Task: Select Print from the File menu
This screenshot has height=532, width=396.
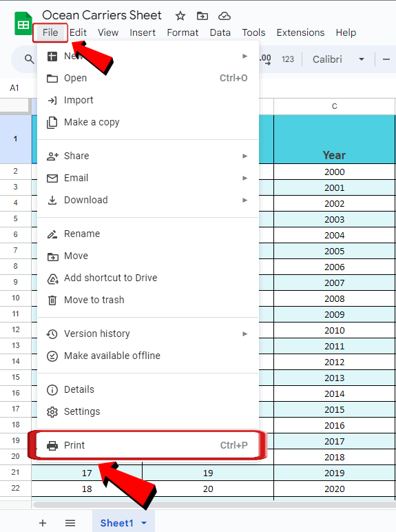Action: (x=148, y=444)
